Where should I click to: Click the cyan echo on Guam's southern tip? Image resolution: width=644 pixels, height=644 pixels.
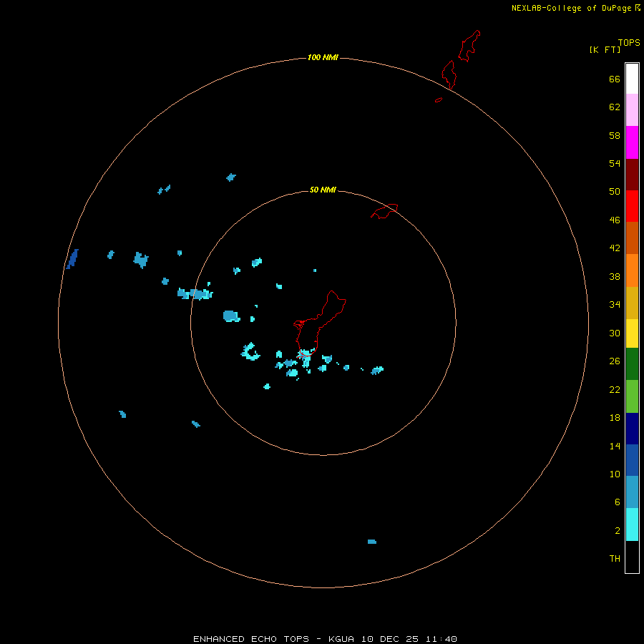tap(306, 356)
